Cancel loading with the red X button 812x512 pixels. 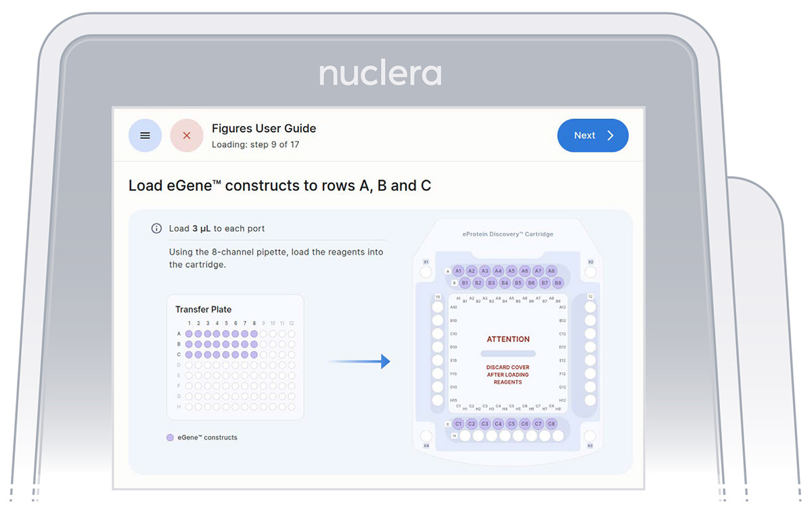click(187, 135)
